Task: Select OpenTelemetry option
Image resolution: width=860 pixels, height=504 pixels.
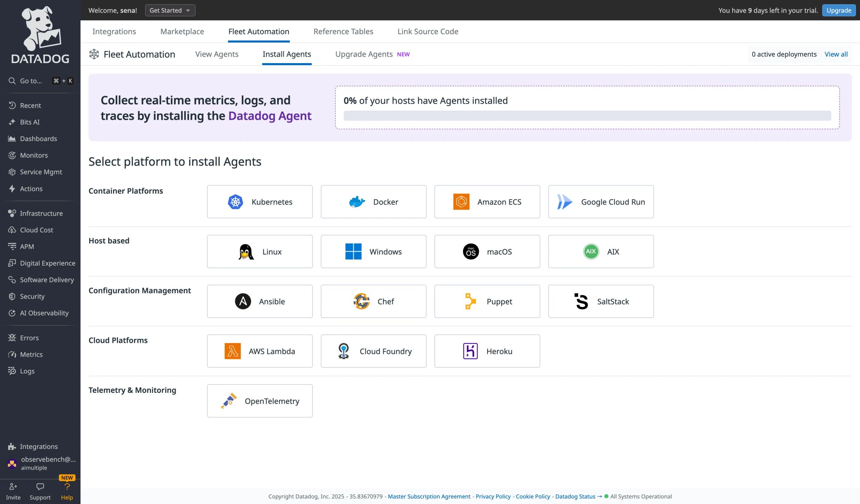Action: coord(260,401)
